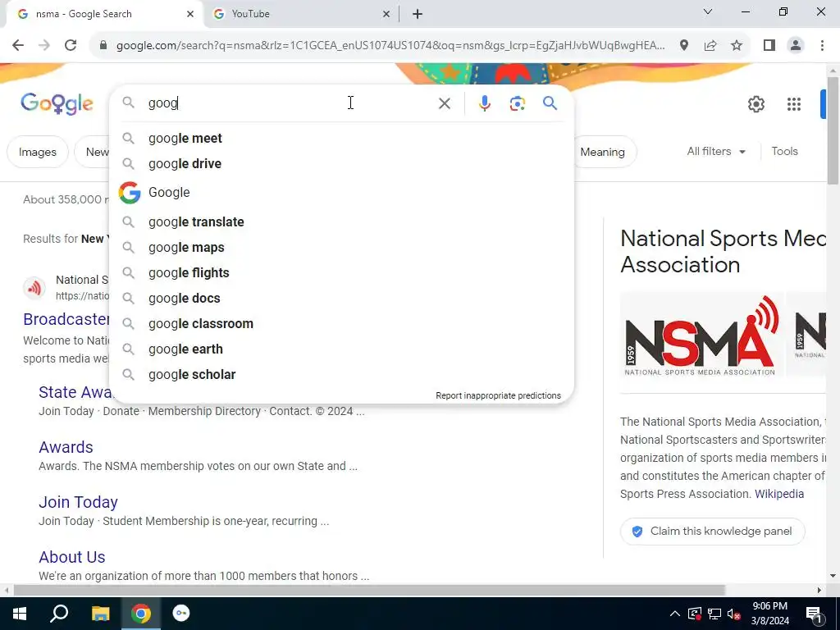This screenshot has width=840, height=630.
Task: Click into the Google search field
Action: coord(290,103)
